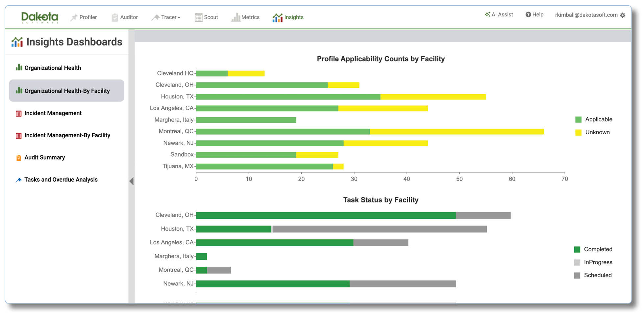Select the Insights tab

(288, 17)
